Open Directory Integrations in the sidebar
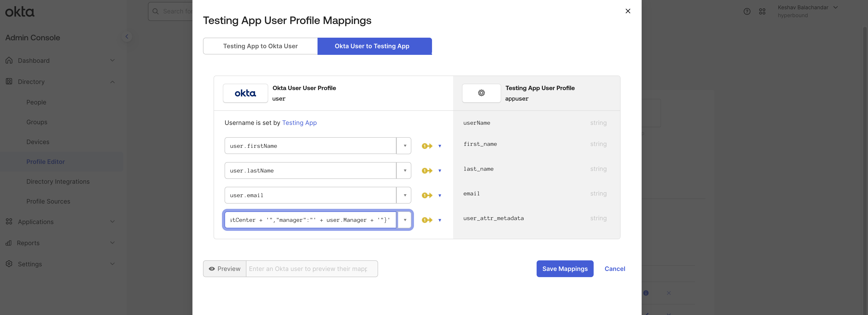This screenshot has width=868, height=315. [x=58, y=182]
